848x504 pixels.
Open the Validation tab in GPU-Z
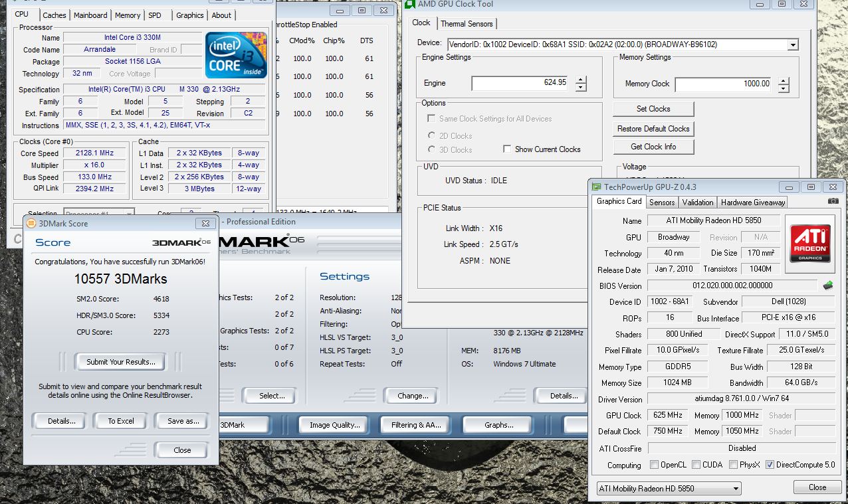coord(698,203)
